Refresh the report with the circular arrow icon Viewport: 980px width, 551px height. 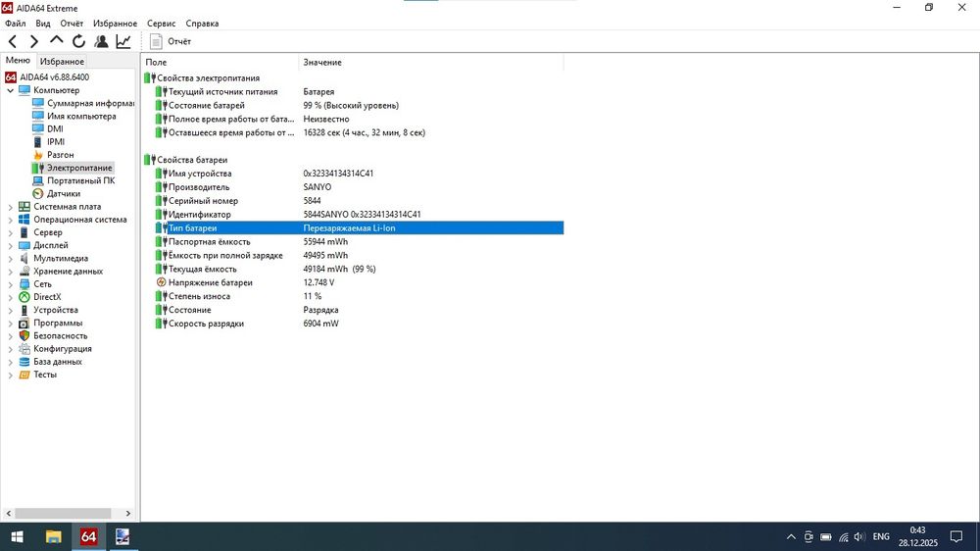click(x=78, y=41)
